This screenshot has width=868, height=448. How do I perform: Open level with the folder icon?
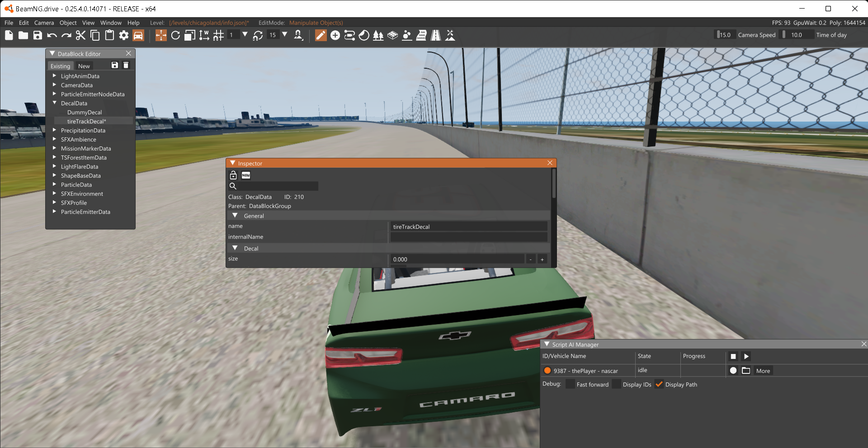[x=24, y=35]
